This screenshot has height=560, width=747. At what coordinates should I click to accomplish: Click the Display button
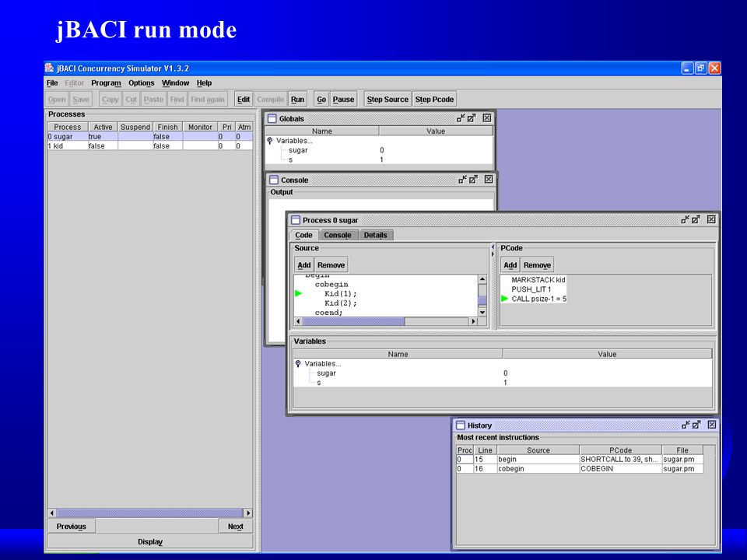click(150, 541)
